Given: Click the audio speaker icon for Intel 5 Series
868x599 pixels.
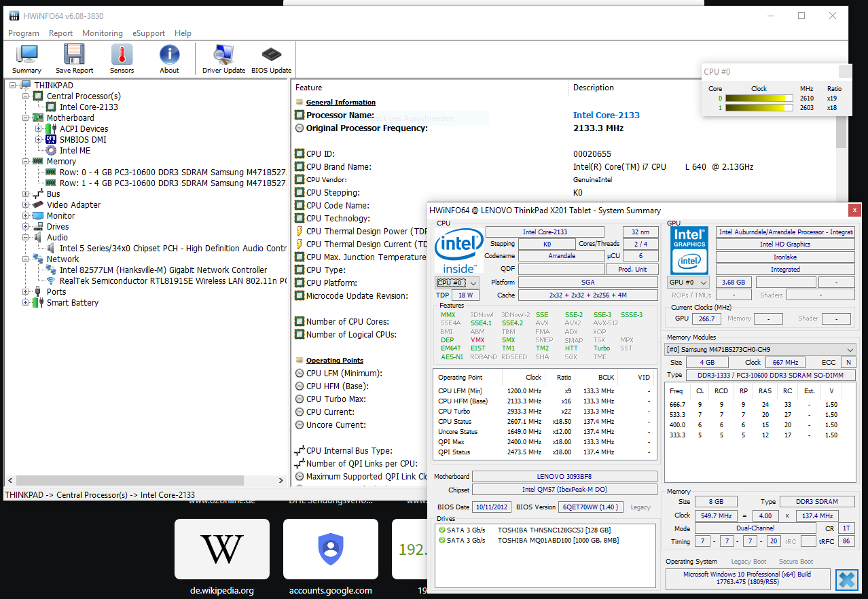Looking at the screenshot, I should click(51, 248).
